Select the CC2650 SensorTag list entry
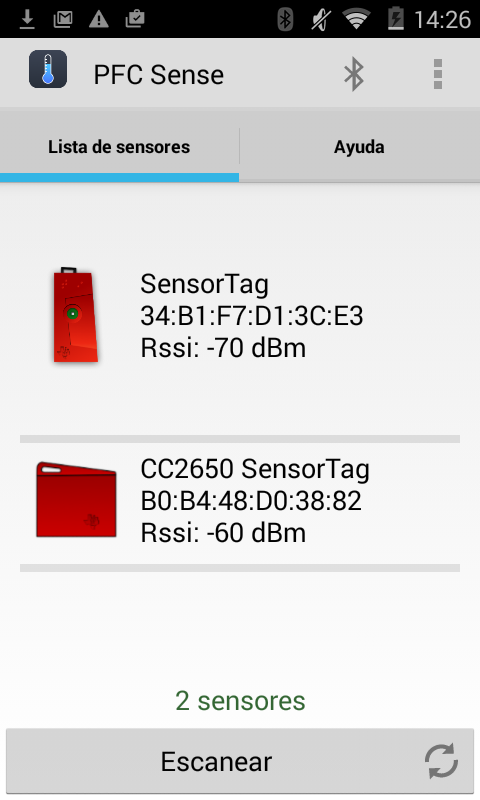 (x=240, y=501)
